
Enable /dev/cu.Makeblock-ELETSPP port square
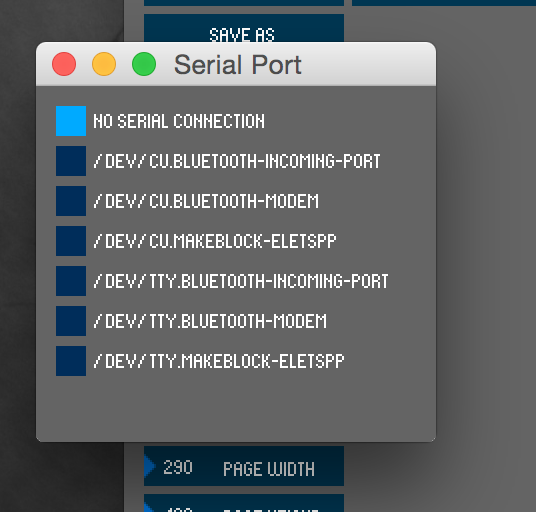pos(71,241)
